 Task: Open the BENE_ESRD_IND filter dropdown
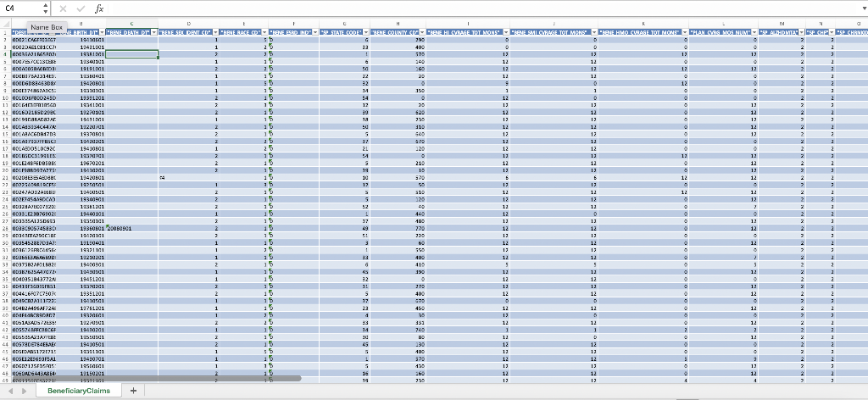point(315,32)
